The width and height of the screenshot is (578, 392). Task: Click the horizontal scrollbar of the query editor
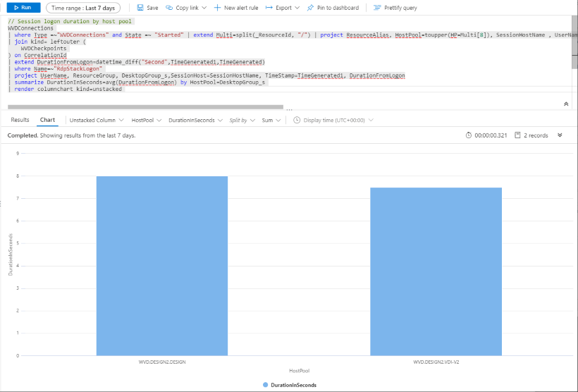pos(145,107)
